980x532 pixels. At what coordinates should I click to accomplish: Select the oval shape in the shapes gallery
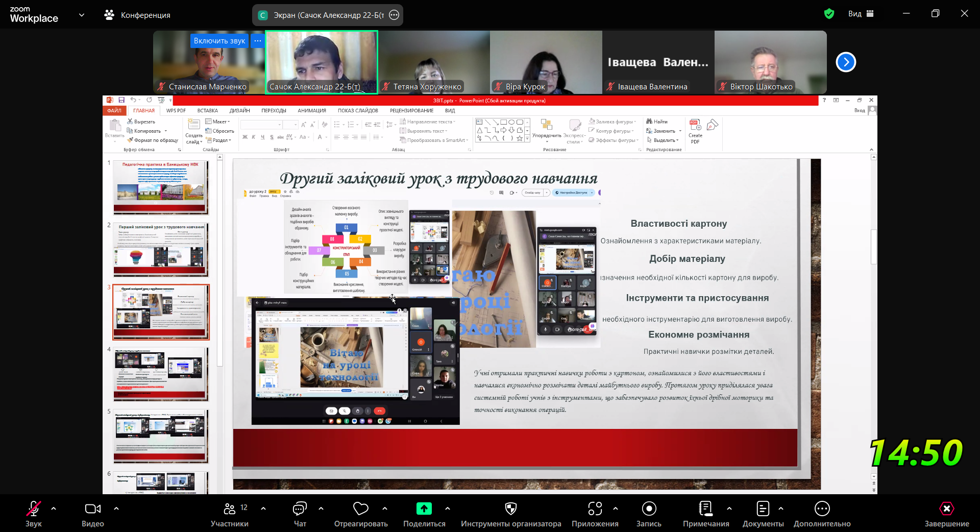(511, 122)
